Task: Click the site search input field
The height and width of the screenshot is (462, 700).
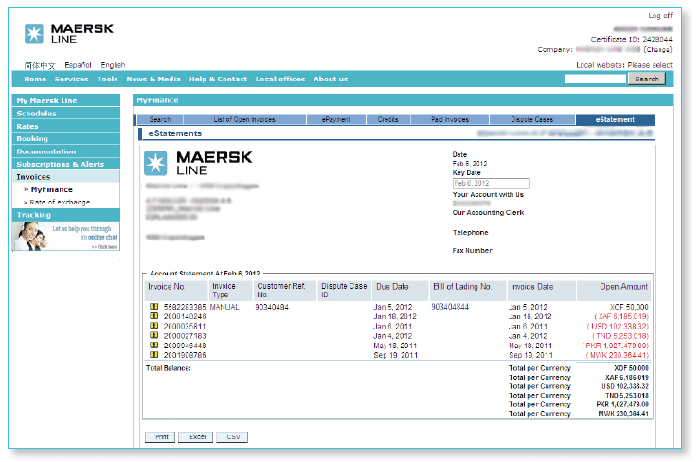Action: click(x=595, y=79)
